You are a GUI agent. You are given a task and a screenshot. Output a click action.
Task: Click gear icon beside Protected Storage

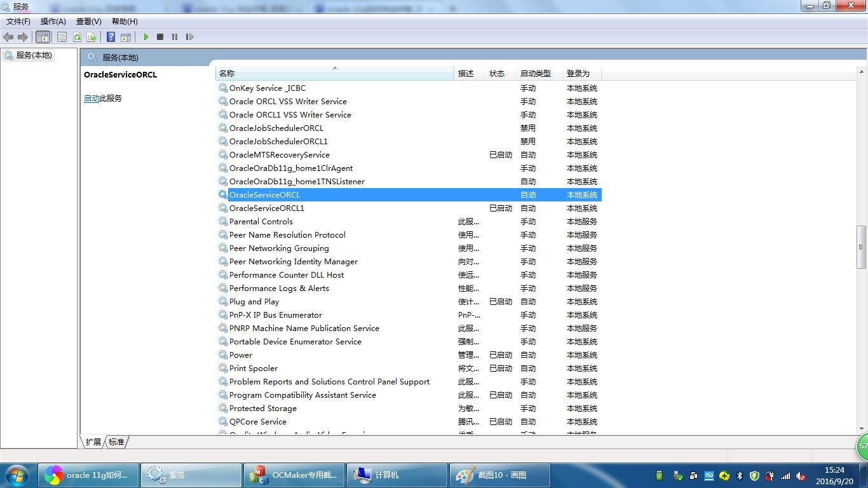[223, 409]
